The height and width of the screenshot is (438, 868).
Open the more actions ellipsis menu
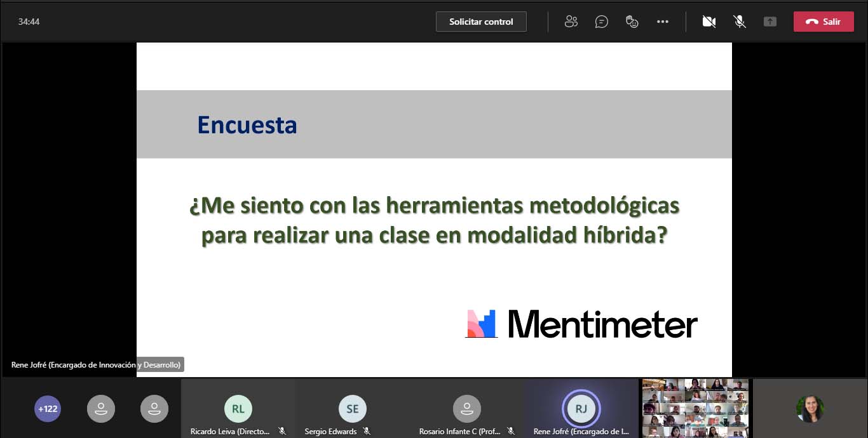pyautogui.click(x=663, y=22)
